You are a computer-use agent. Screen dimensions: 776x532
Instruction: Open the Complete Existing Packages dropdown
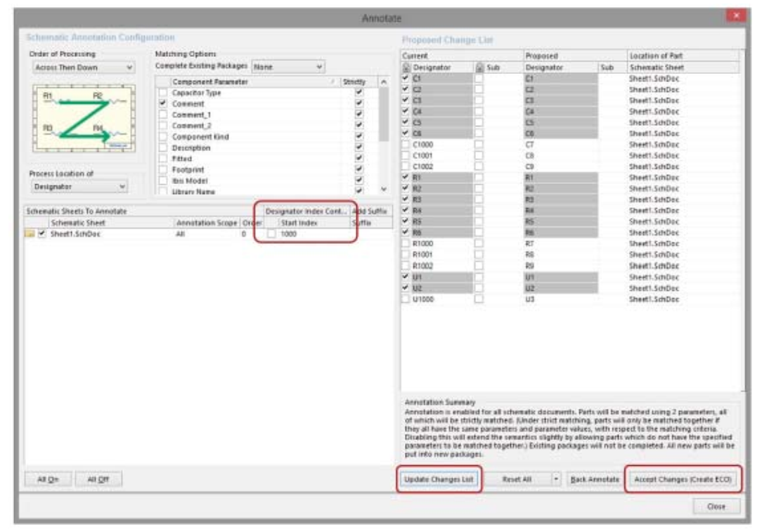pyautogui.click(x=288, y=67)
